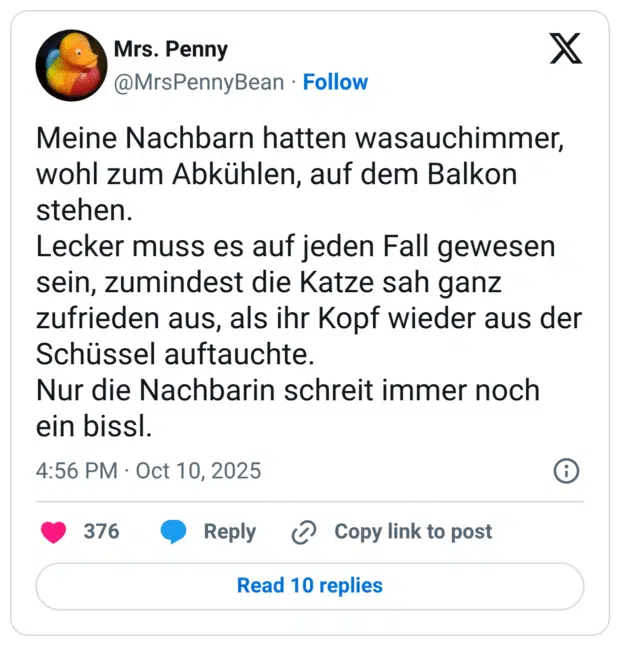Click the 376 likes count

[101, 532]
